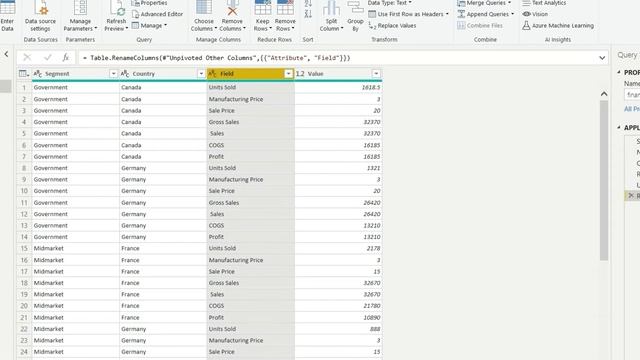This screenshot has width=640, height=360.
Task: Expand the formula bar
Action: (x=602, y=58)
